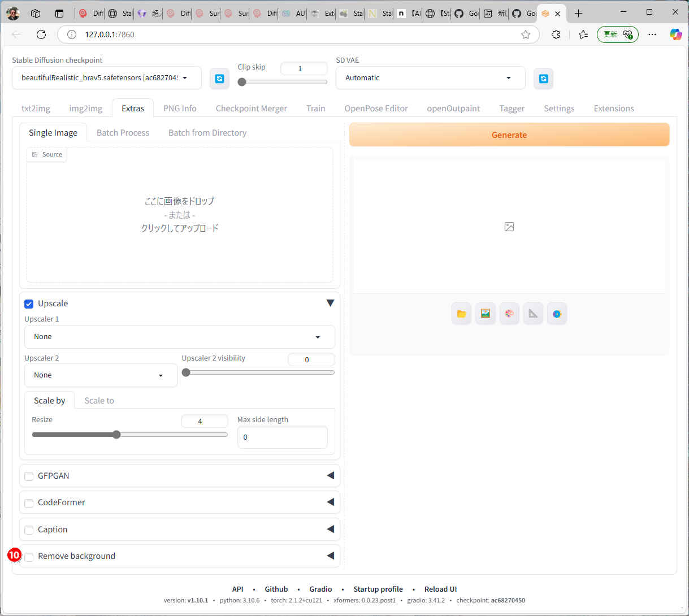Enable the Remove background checkbox

[x=29, y=557]
